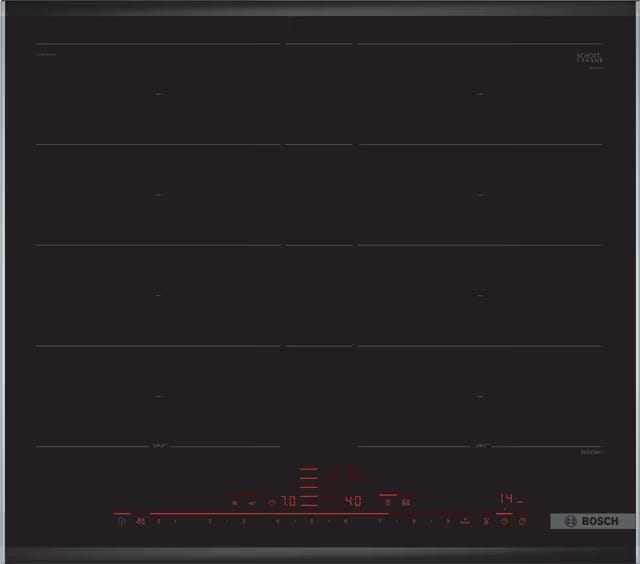Tap the timer display showing 14

point(506,498)
